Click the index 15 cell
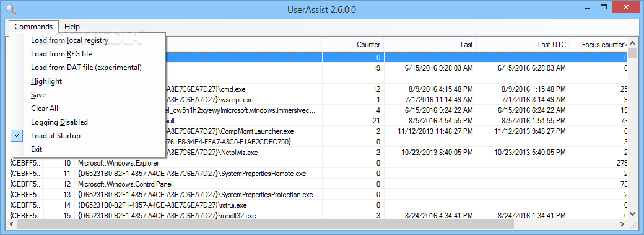This screenshot has width=644, height=235. point(59,215)
